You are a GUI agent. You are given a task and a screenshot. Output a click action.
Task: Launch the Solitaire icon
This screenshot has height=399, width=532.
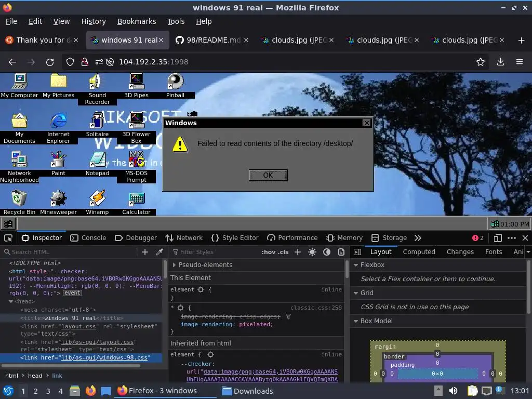(97, 125)
